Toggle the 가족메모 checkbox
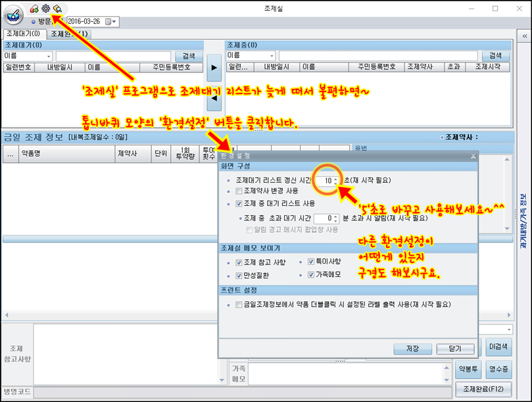Image resolution: width=532 pixels, height=402 pixels. point(312,275)
